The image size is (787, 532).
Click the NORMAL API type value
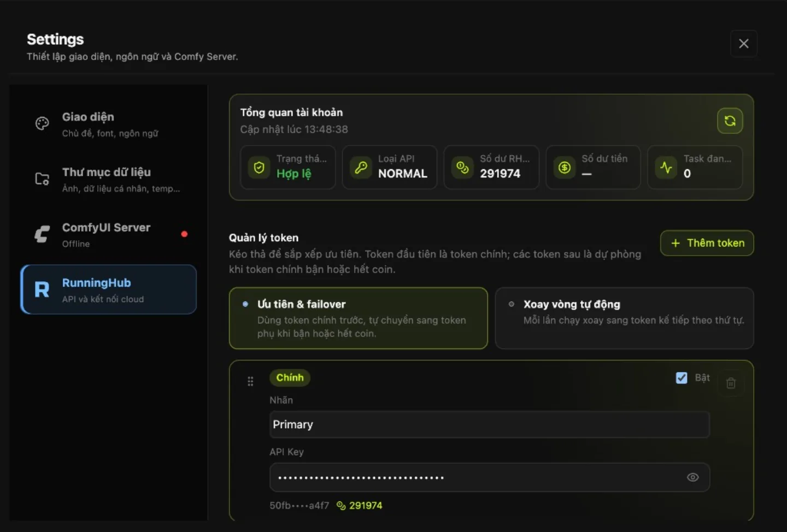[x=403, y=174]
